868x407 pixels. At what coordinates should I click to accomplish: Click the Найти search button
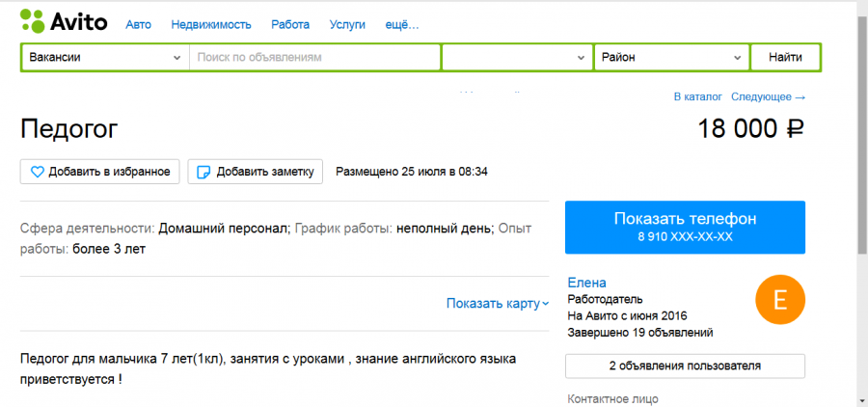pyautogui.click(x=785, y=57)
